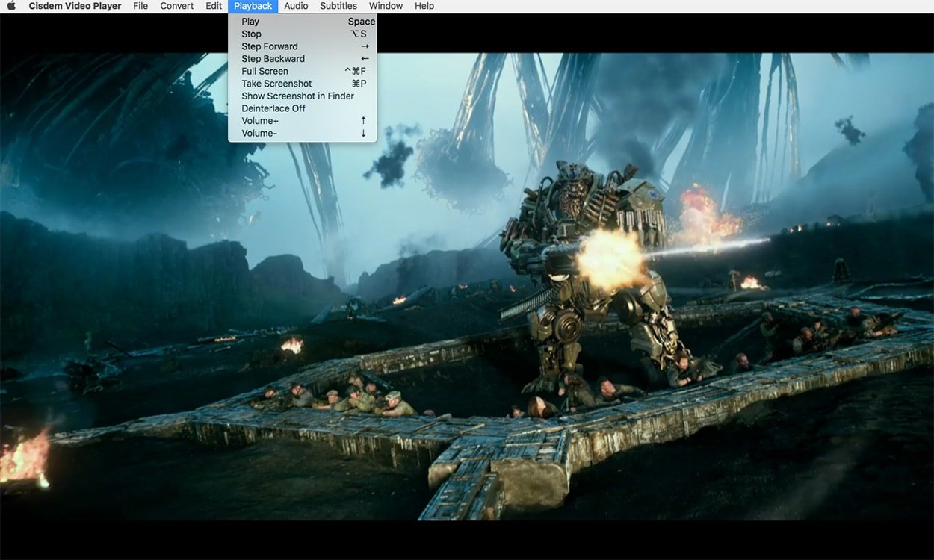Click the highlighted Playback menu

[253, 6]
